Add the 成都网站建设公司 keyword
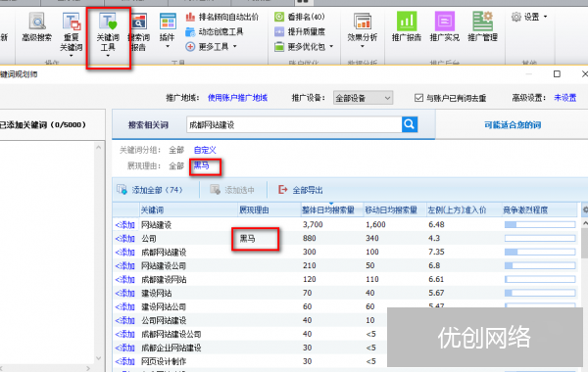588x372 pixels. coord(125,334)
